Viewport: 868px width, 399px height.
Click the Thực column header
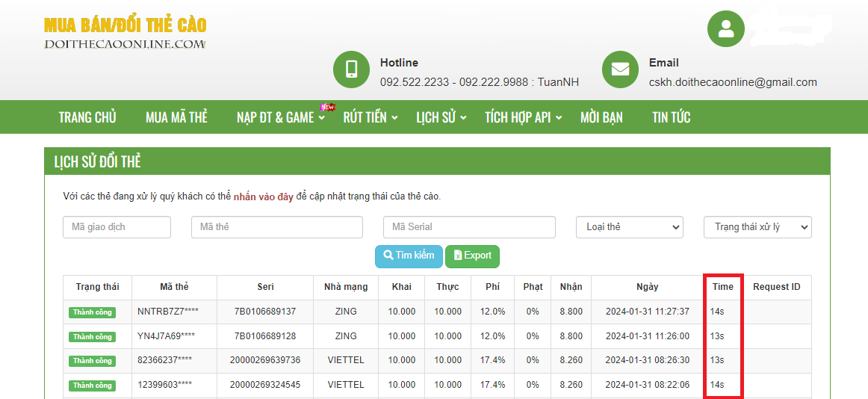pyautogui.click(x=447, y=287)
